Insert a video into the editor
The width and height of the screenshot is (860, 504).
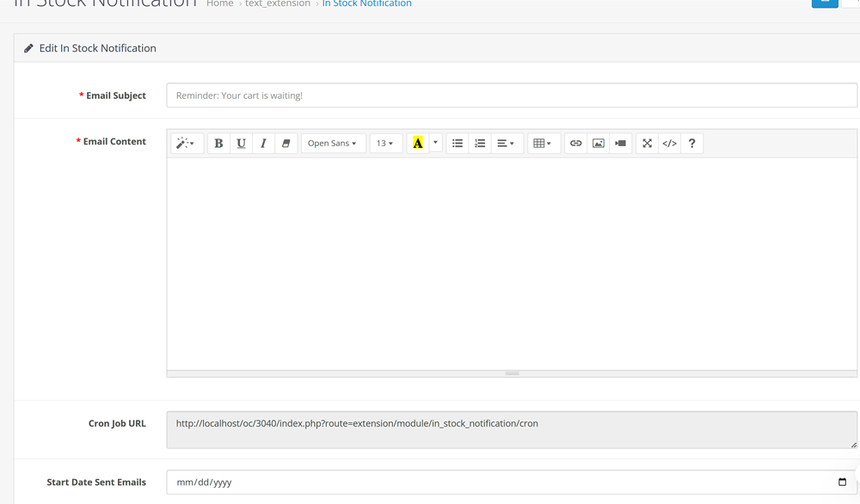pos(620,144)
